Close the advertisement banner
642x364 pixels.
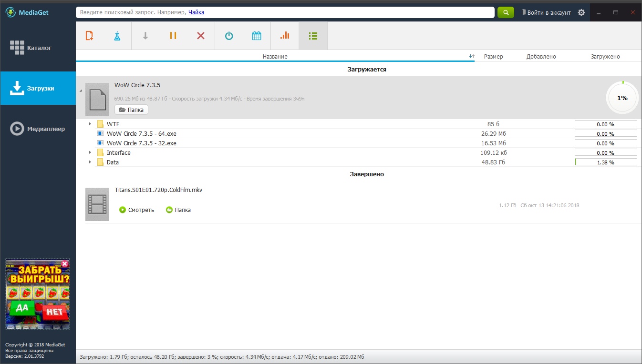(65, 263)
